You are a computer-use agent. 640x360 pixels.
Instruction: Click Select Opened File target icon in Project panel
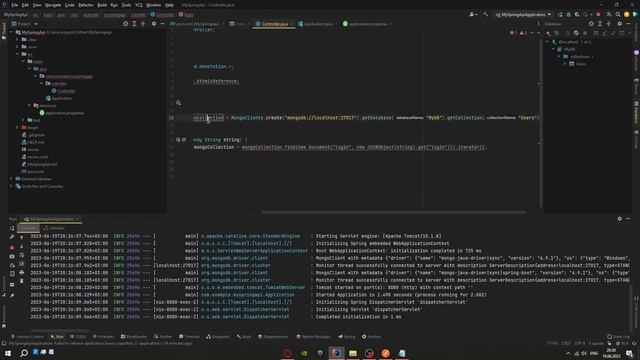pyautogui.click(x=125, y=24)
